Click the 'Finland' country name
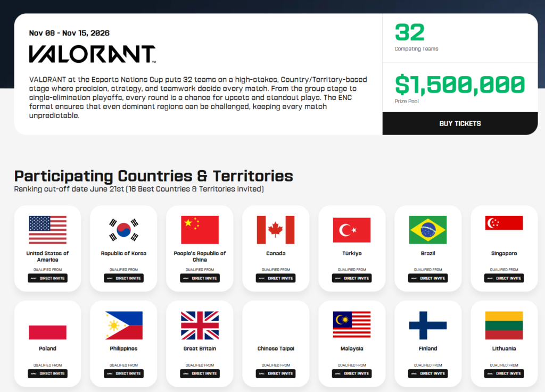Image resolution: width=545 pixels, height=392 pixels. [x=428, y=348]
